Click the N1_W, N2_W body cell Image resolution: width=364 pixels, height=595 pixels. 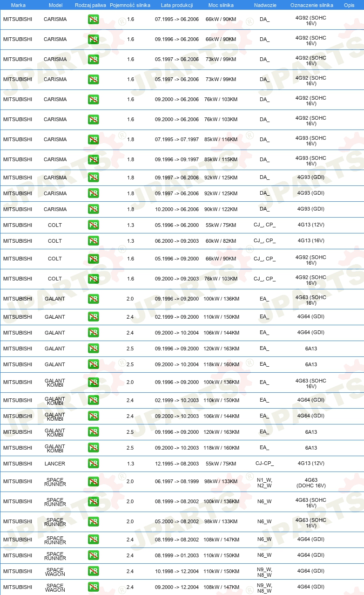pos(264,482)
